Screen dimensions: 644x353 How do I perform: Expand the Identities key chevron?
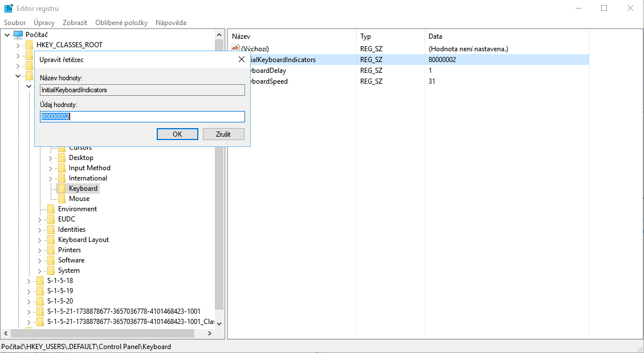pos(40,230)
